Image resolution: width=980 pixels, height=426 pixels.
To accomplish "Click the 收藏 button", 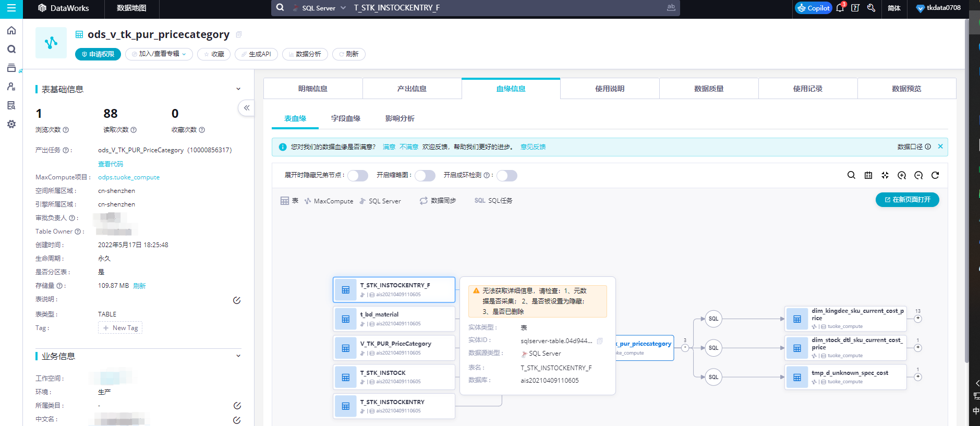I will tap(214, 54).
